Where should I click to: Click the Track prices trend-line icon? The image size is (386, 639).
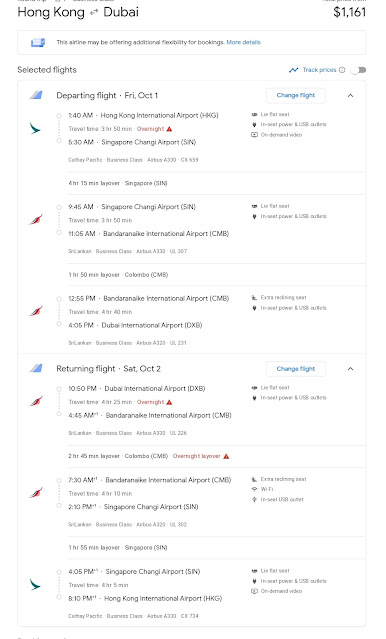pos(293,70)
